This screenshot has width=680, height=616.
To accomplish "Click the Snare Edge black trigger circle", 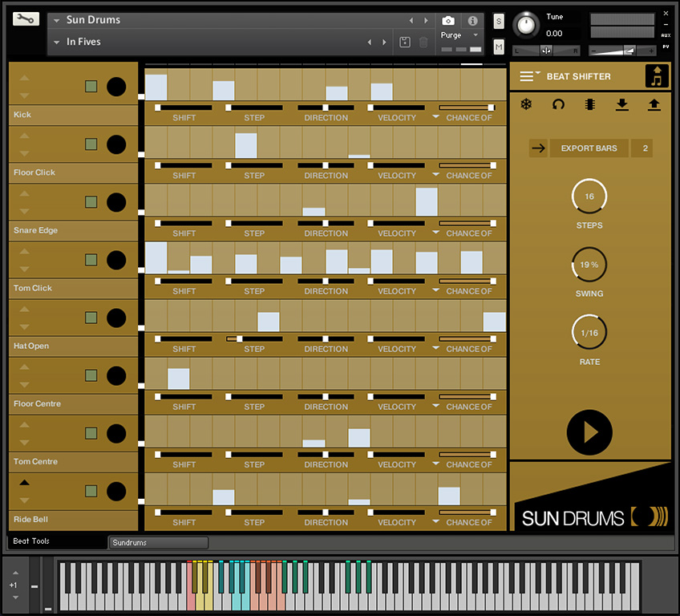I will pyautogui.click(x=116, y=202).
